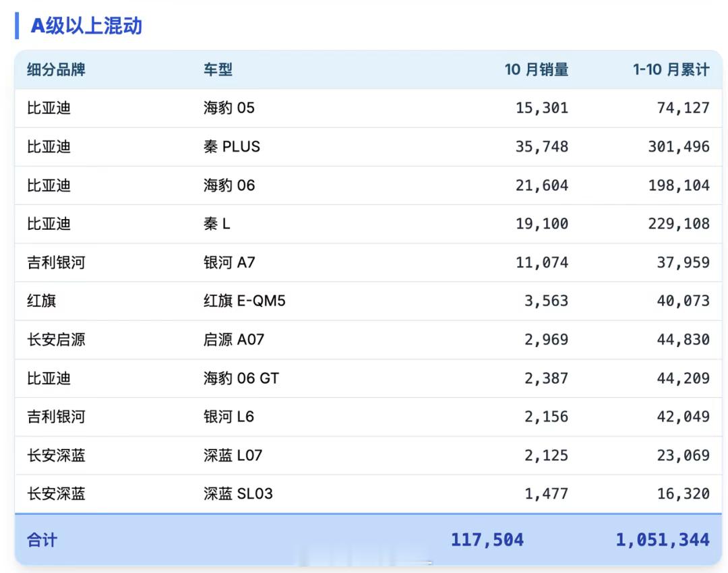Select the value 1,477
The image size is (728, 573).
click(x=546, y=493)
